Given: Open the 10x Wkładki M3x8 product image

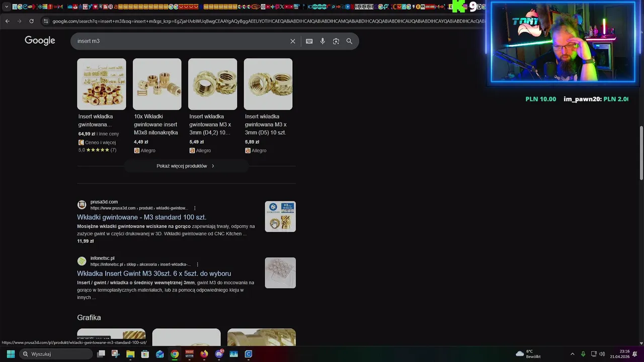Looking at the screenshot, I should tap(157, 84).
